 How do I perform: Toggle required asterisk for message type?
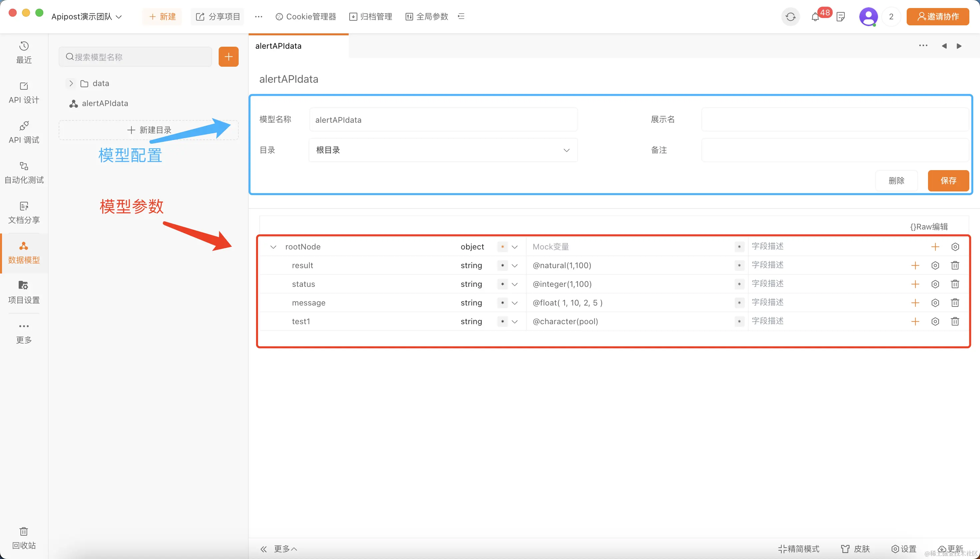coord(502,303)
